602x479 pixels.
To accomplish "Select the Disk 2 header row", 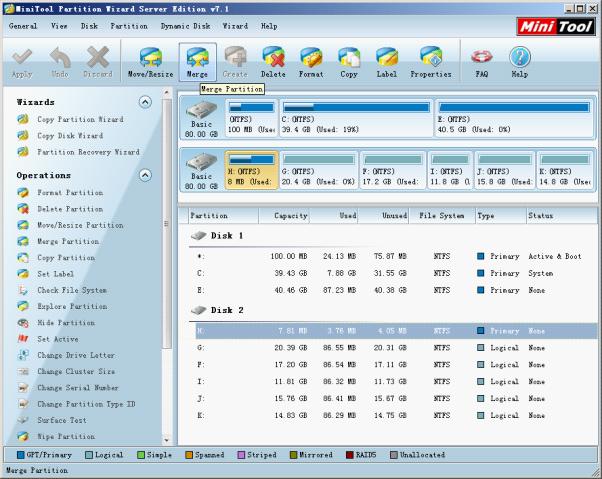I will [x=393, y=310].
